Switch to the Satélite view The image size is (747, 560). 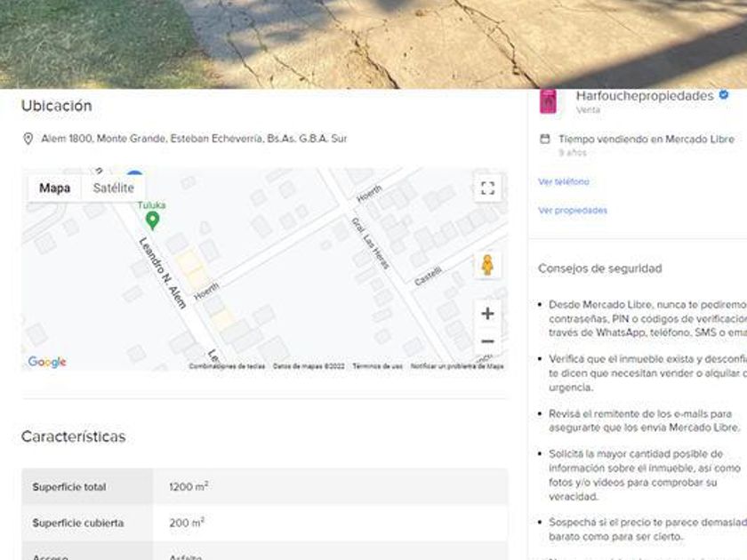tap(114, 188)
